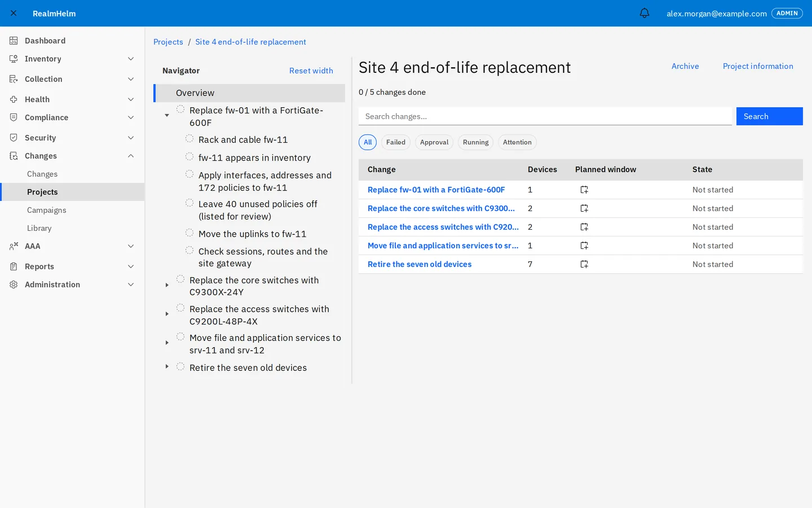Image resolution: width=812 pixels, height=508 pixels.
Task: Click status circle of Replace the core switches
Action: (x=180, y=279)
